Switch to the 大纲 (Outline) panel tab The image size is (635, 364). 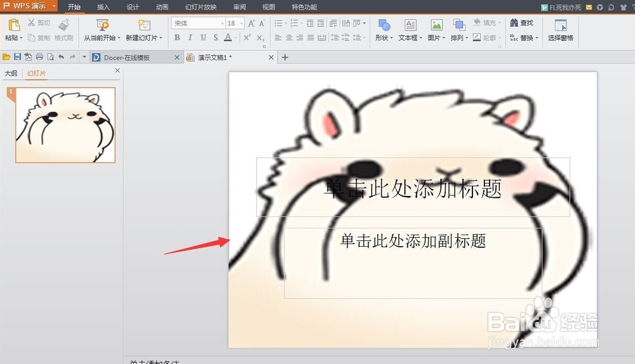tap(11, 73)
